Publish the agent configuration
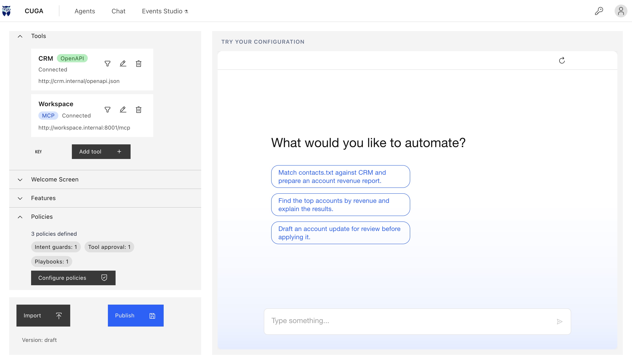 pyautogui.click(x=136, y=316)
